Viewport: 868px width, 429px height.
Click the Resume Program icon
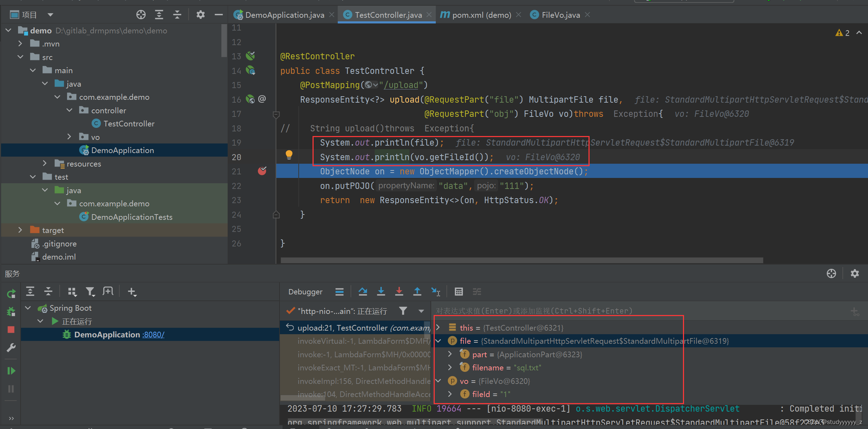point(11,371)
